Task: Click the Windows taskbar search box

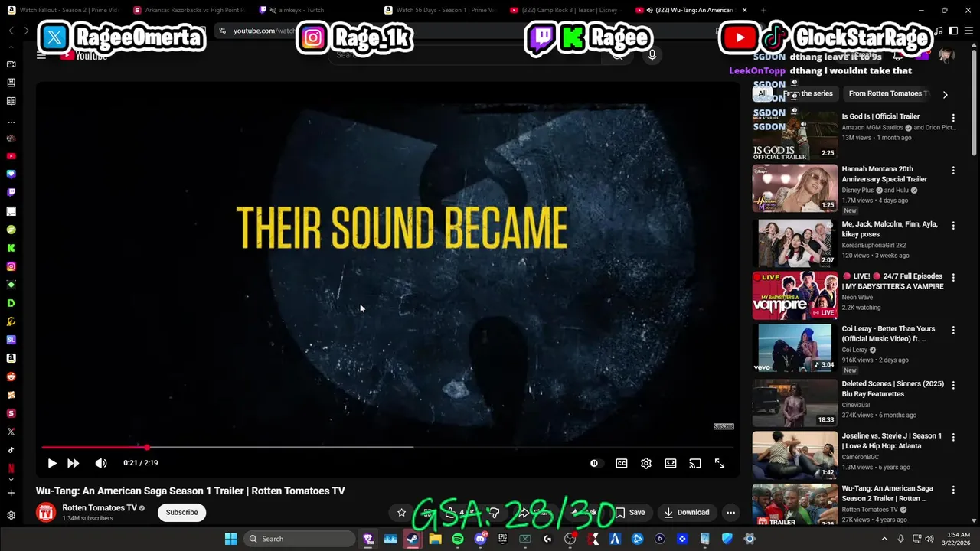Action: pyautogui.click(x=299, y=539)
